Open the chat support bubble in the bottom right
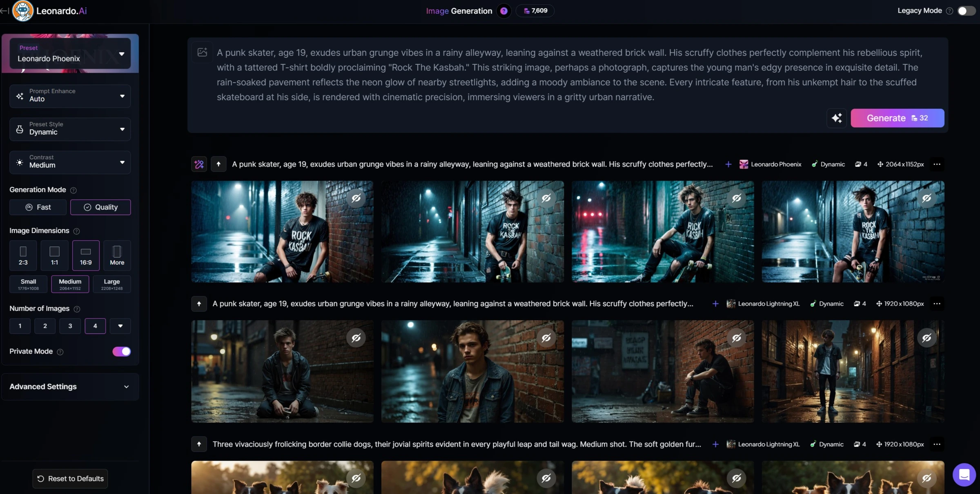 click(x=964, y=474)
